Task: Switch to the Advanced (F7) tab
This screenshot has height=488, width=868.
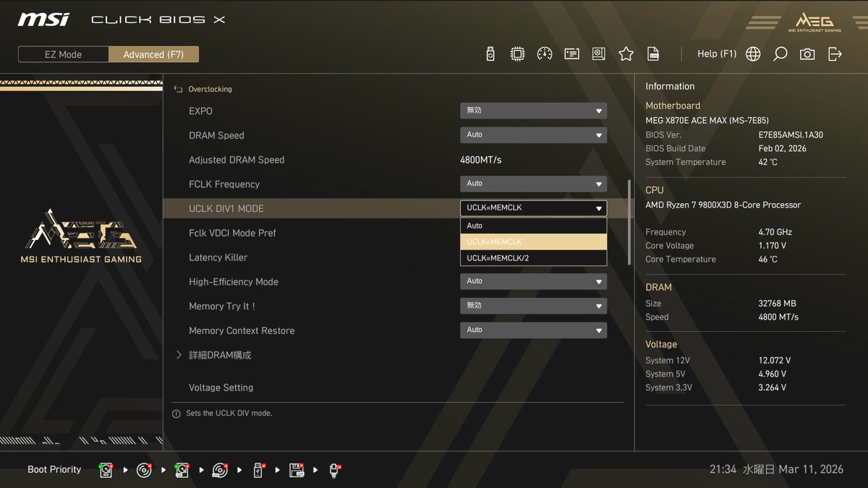Action: click(153, 54)
